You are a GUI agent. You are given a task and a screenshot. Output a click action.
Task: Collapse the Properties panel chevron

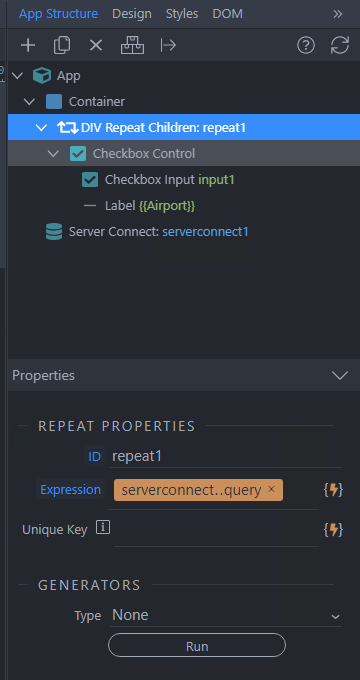click(340, 375)
